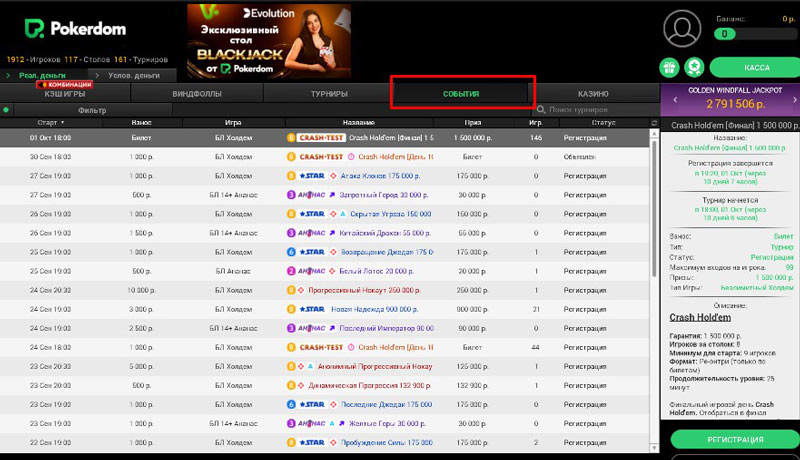
Task: Click the green status dot beside Фильтр
Action: (6, 110)
